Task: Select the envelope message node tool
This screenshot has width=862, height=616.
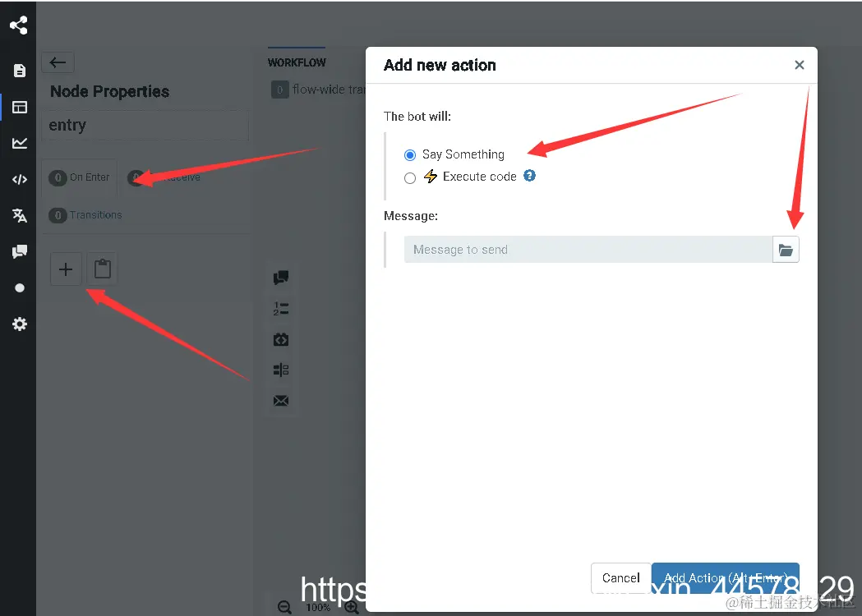Action: (281, 401)
